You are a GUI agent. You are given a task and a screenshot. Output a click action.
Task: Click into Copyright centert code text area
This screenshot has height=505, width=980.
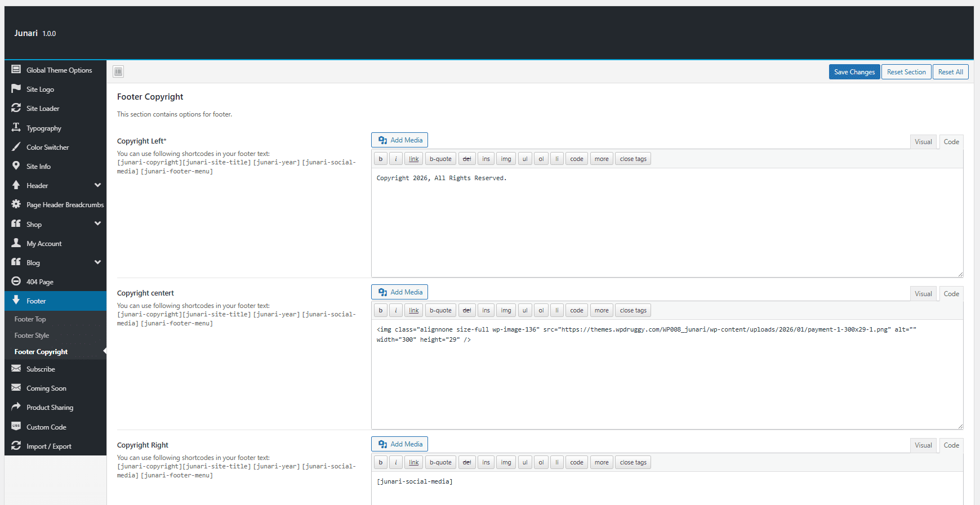(667, 374)
